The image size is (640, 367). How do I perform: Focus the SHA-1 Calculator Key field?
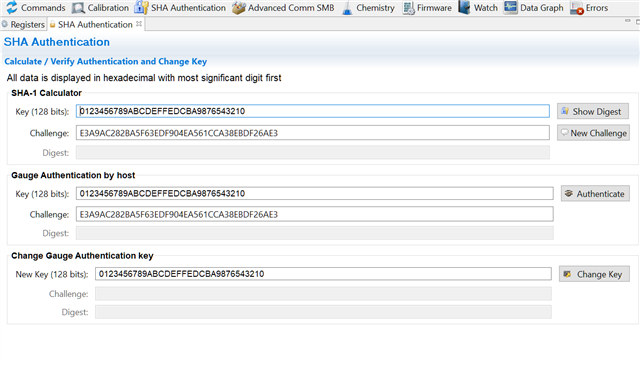click(313, 111)
